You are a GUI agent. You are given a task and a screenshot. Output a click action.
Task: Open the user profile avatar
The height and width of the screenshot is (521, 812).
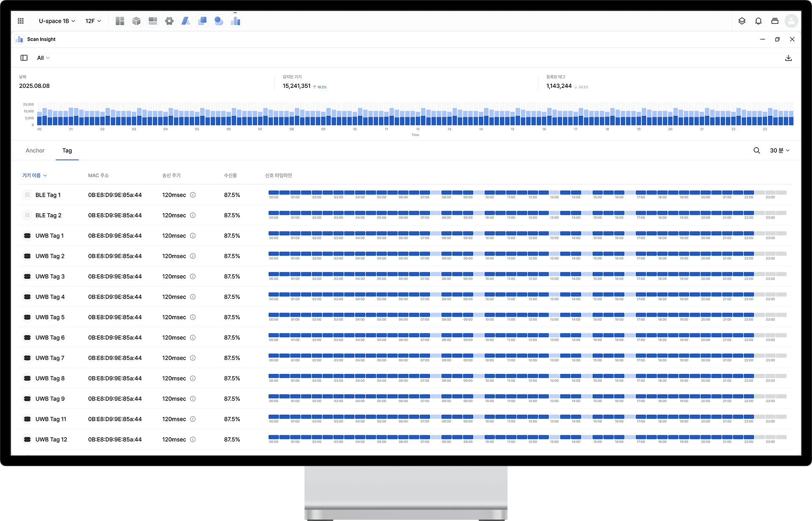point(791,21)
